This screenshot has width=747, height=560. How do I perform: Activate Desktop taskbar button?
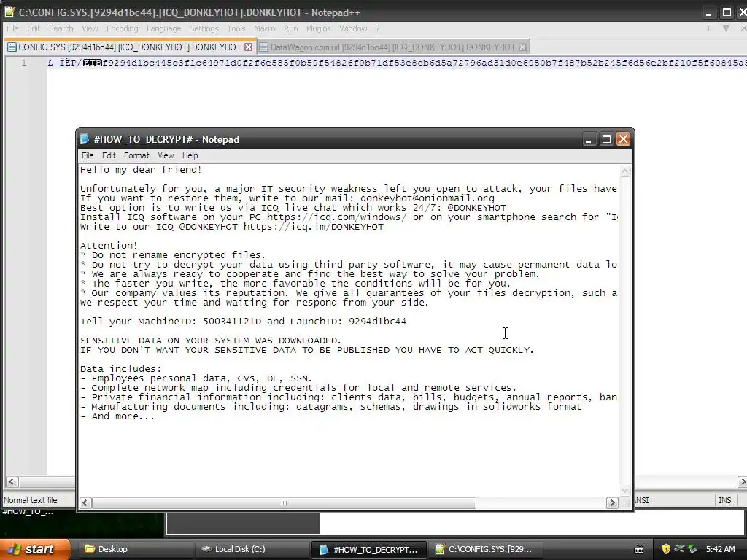[133, 549]
